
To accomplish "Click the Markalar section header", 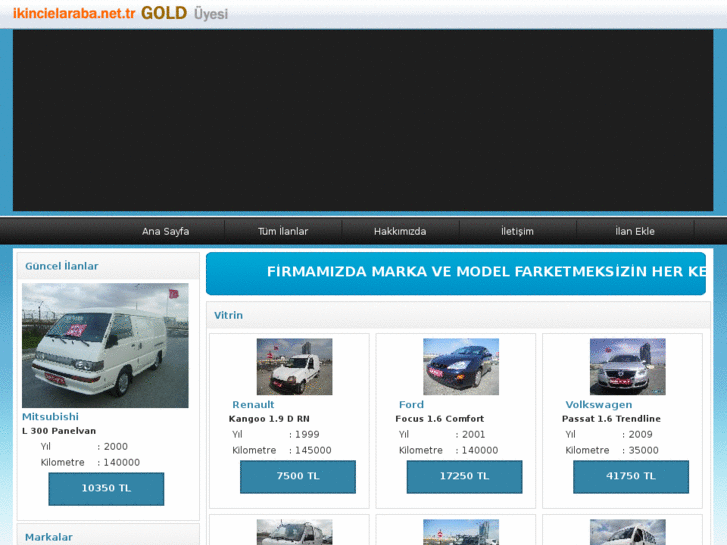I will (x=49, y=537).
